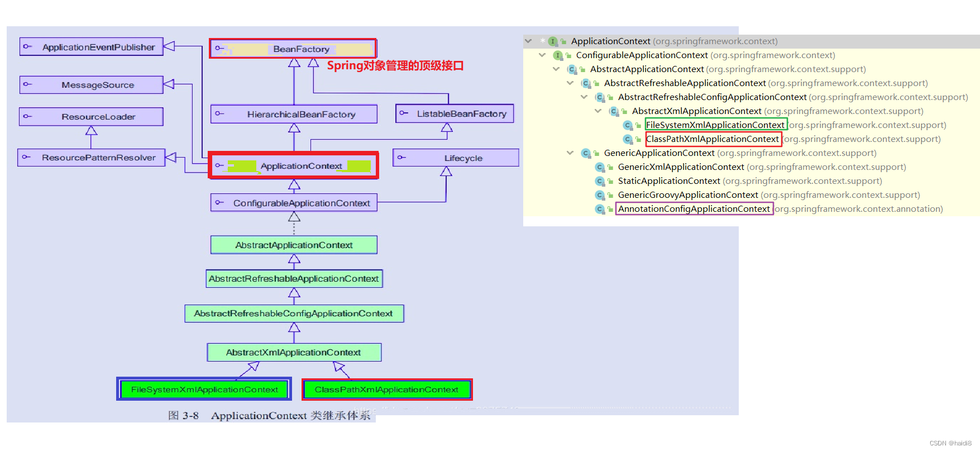Click the class icon beside AbstractXmlApplicationContext in the tree

614,111
